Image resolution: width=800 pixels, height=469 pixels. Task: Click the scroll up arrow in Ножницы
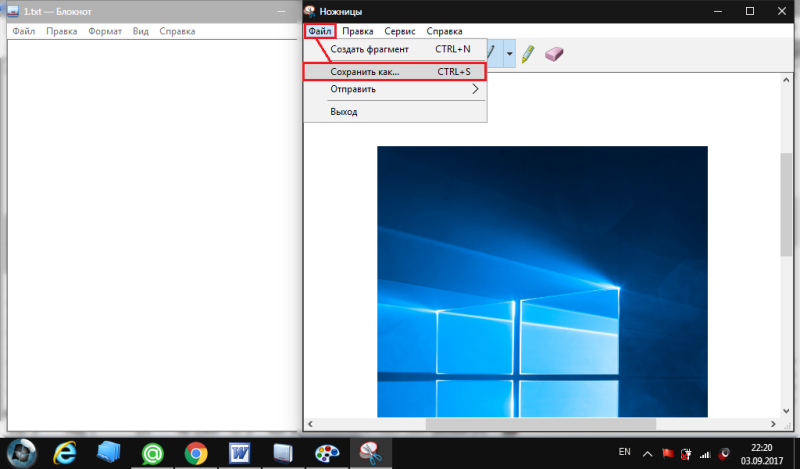[x=786, y=80]
